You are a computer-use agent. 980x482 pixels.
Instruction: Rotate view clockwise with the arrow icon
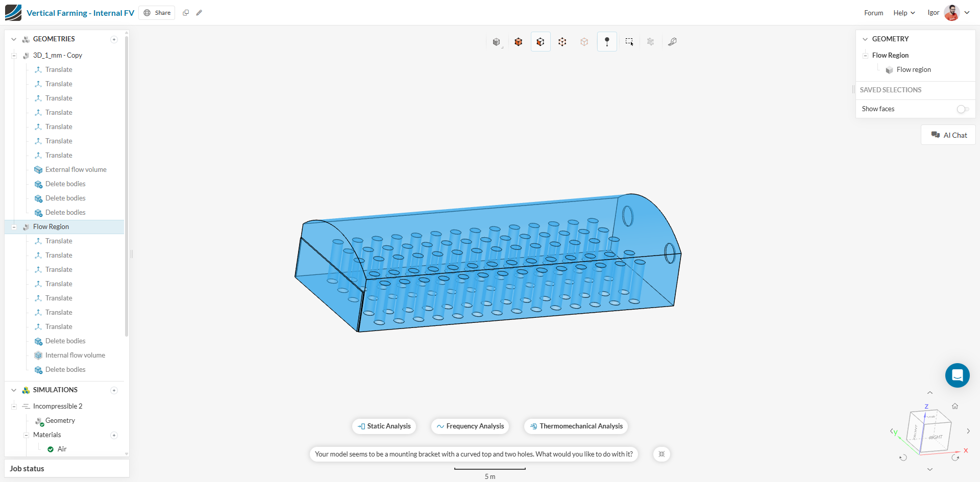point(955,458)
